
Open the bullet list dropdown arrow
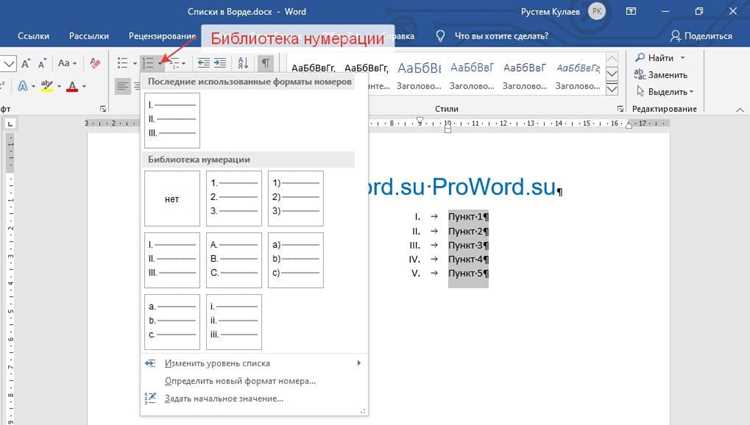(x=135, y=64)
